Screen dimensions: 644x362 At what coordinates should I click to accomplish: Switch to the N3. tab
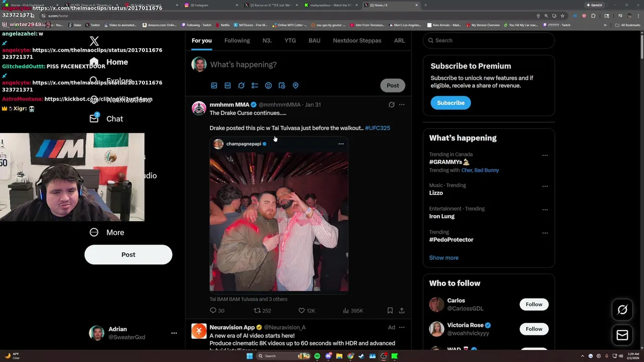[x=267, y=40]
